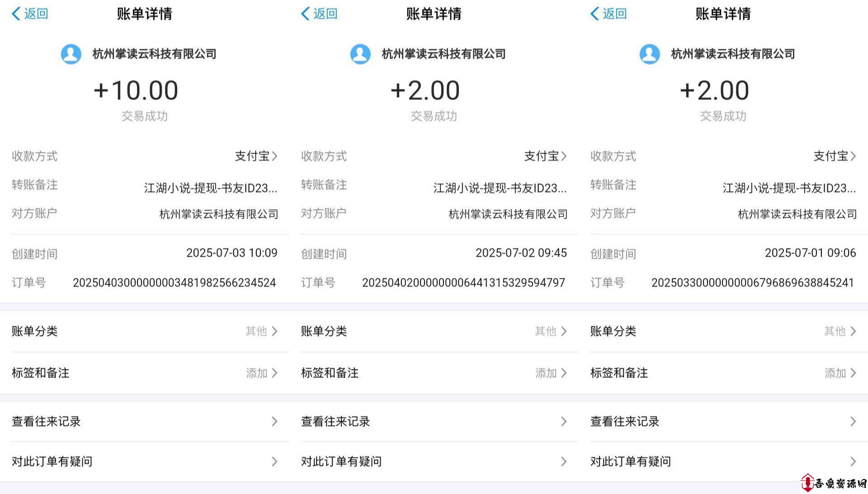Select 对方账户 company name on the 07-01 bill
The width and height of the screenshot is (868, 494).
click(797, 214)
